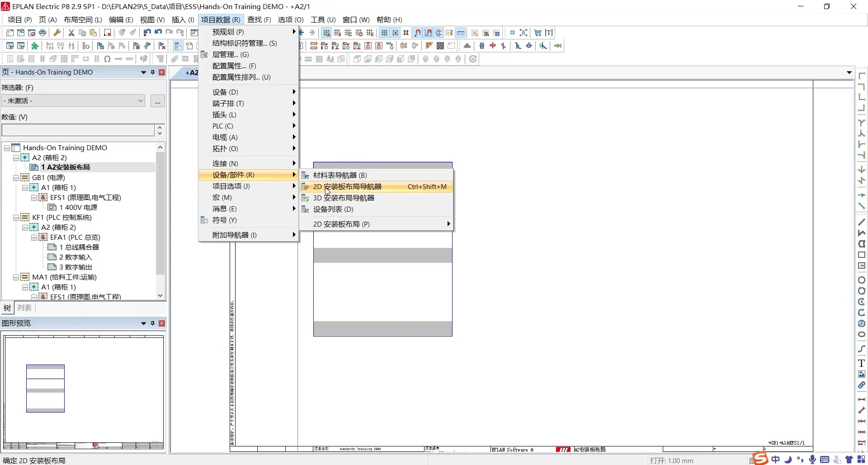Open graphical preview panel dropdown arrow
The width and height of the screenshot is (868, 465).
pos(144,323)
